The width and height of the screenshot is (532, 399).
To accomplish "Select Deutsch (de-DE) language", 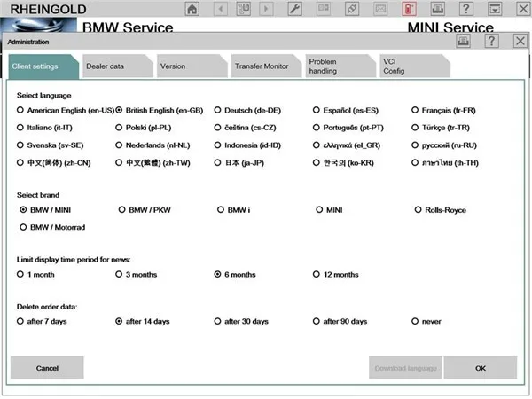I will point(247,110).
